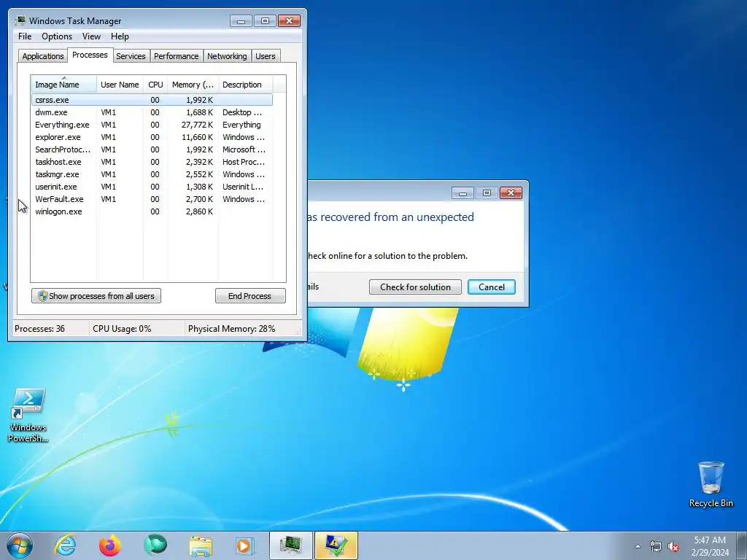Click the 11,660 K memory value
The width and height of the screenshot is (747, 560).
[x=197, y=137]
